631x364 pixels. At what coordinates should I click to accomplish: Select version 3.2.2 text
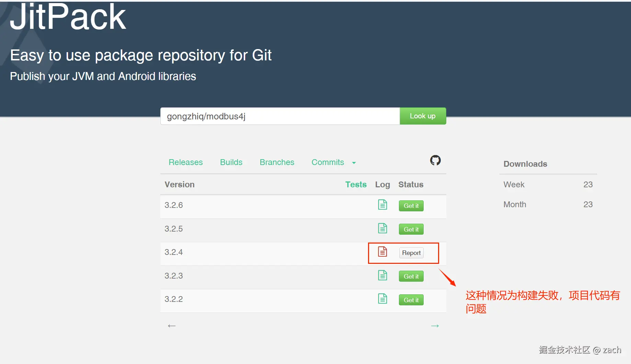point(174,299)
